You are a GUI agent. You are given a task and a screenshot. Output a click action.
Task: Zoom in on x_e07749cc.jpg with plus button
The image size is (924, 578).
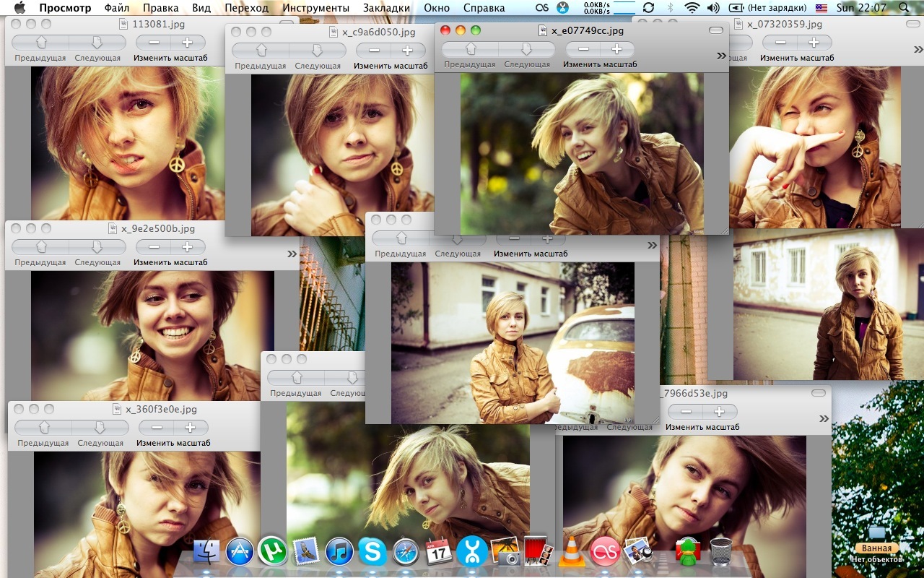(x=616, y=49)
